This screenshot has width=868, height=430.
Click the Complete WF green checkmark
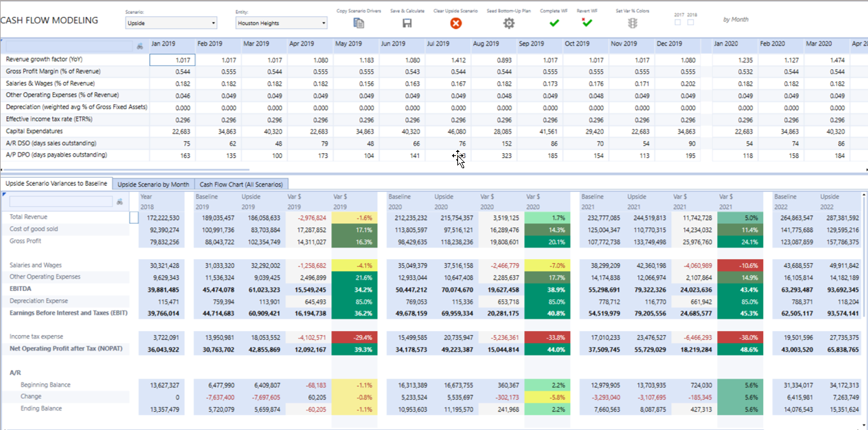[554, 24]
